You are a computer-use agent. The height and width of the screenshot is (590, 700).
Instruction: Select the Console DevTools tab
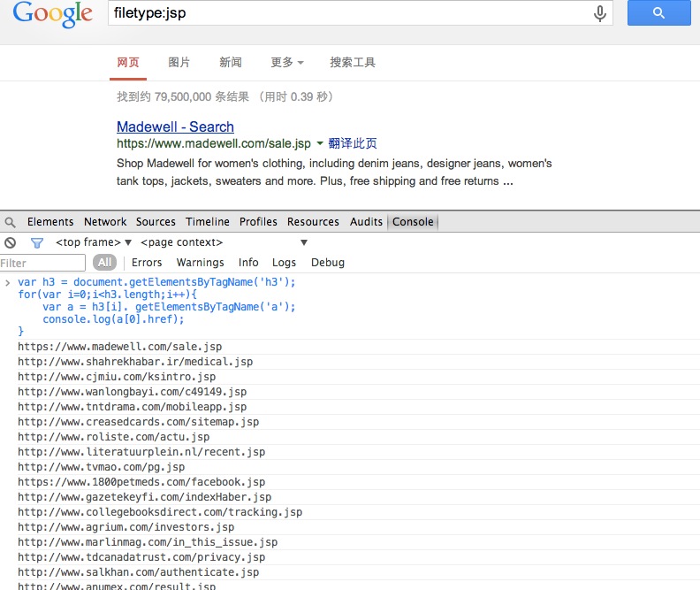coord(413,221)
